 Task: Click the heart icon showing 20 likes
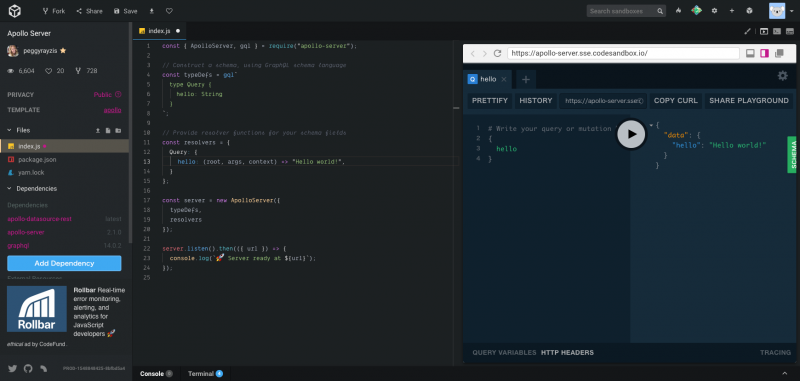coord(49,71)
